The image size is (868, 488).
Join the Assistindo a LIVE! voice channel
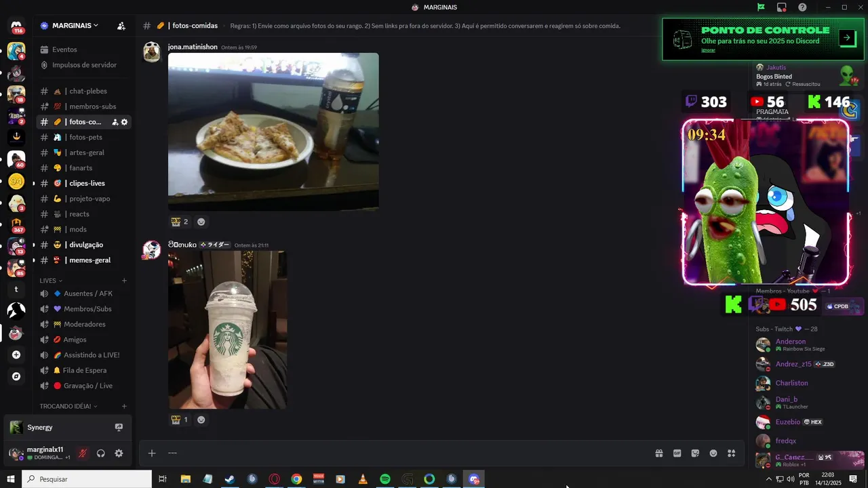pos(83,355)
